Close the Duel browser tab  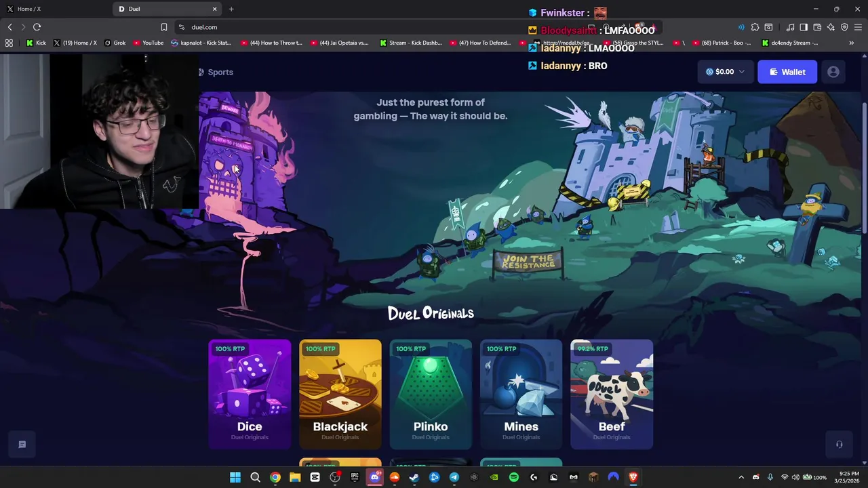[215, 9]
